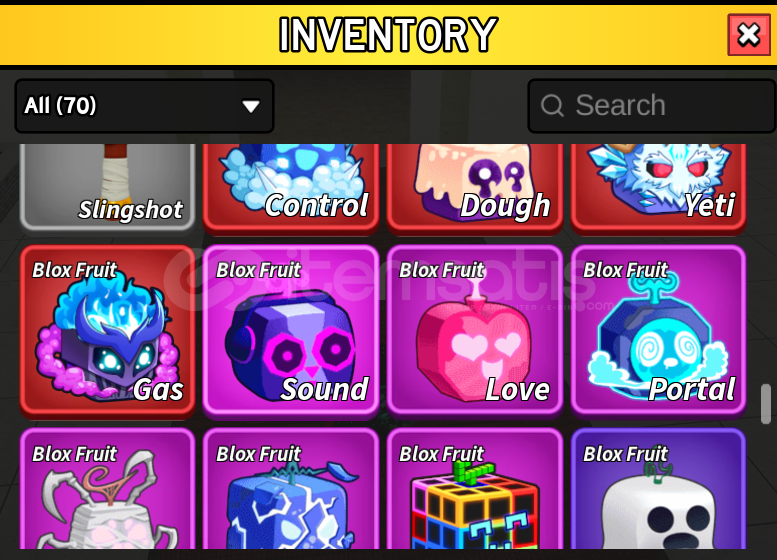Pick the spider-legged Blox Fruit
The height and width of the screenshot is (560, 777).
(x=108, y=489)
